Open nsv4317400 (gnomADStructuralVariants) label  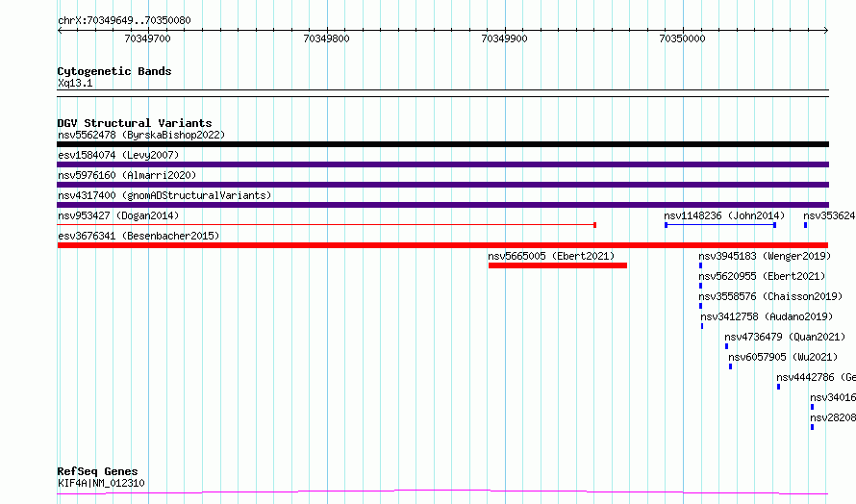pos(164,195)
